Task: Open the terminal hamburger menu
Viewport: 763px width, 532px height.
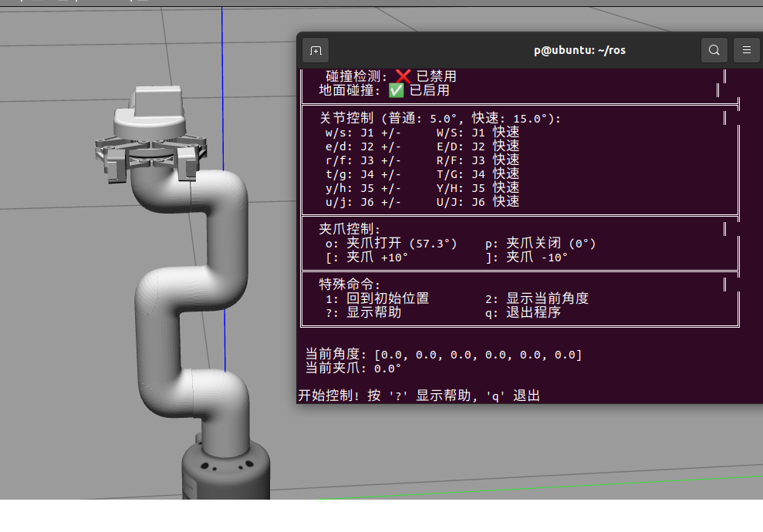Action: 746,50
